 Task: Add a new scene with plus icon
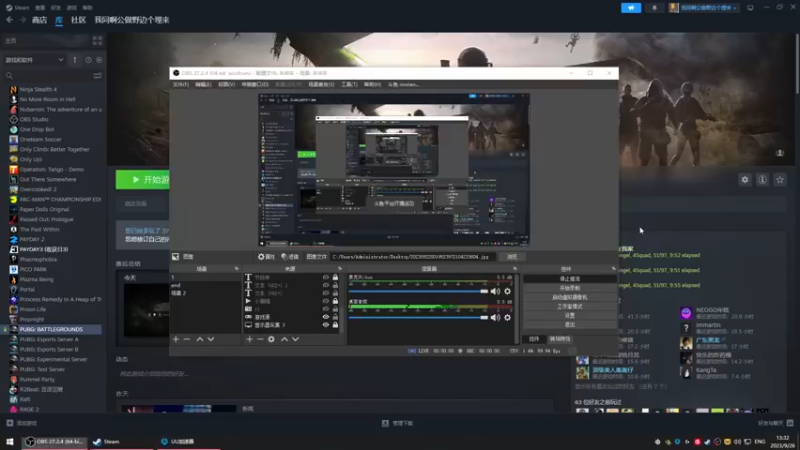(176, 339)
